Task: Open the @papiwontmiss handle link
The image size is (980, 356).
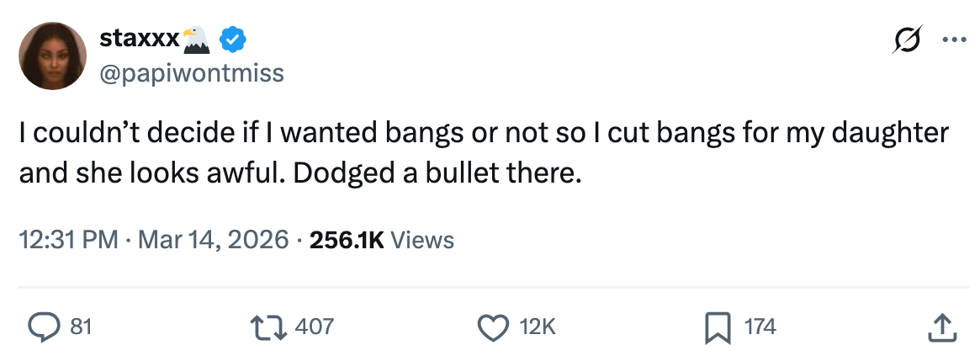Action: click(192, 74)
